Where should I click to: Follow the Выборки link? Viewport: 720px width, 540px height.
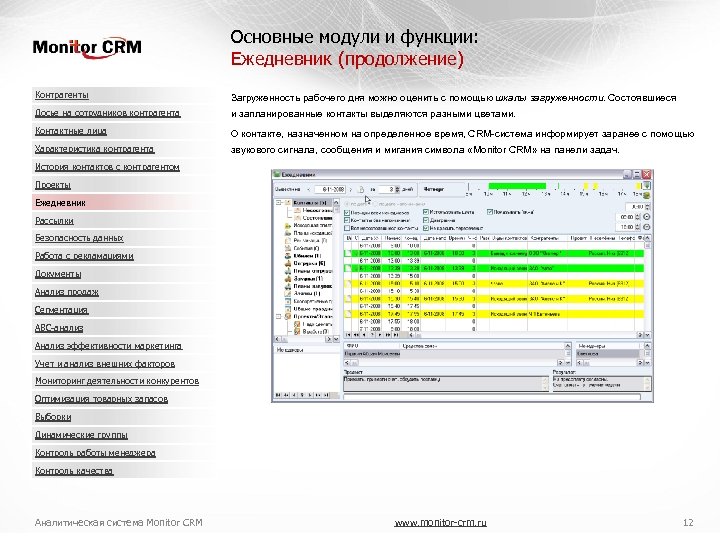pos(53,417)
